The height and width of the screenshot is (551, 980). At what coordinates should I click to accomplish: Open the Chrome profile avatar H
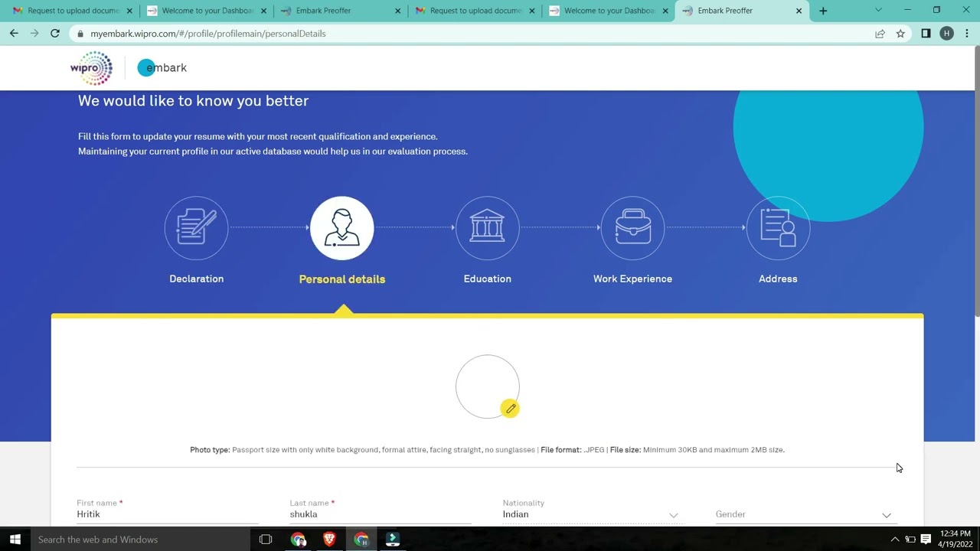pyautogui.click(x=947, y=34)
